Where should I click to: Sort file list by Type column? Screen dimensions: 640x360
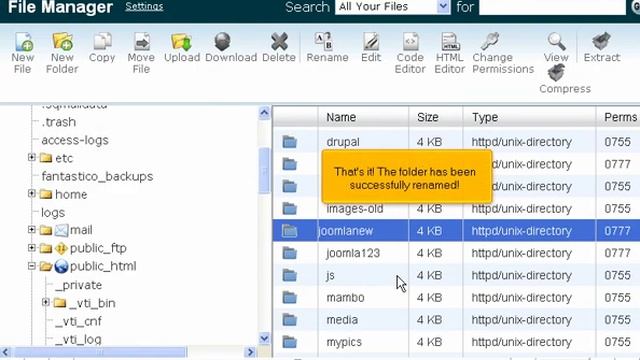485,118
